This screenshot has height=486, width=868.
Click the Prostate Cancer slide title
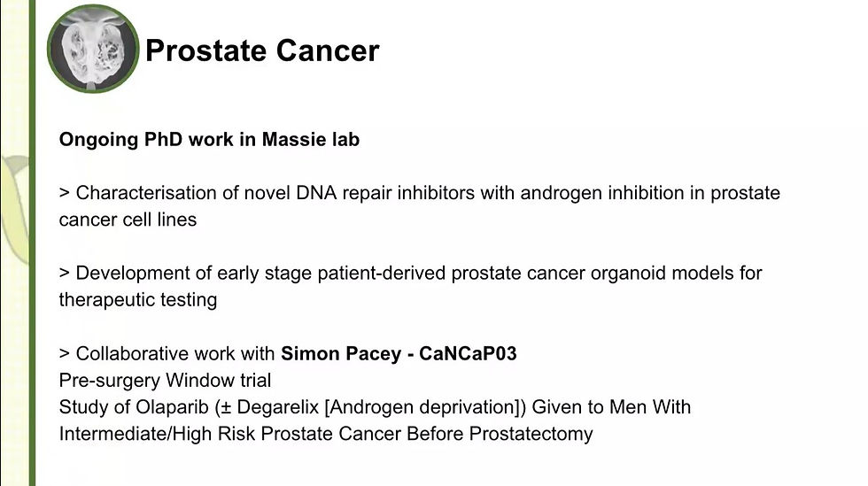pos(262,51)
